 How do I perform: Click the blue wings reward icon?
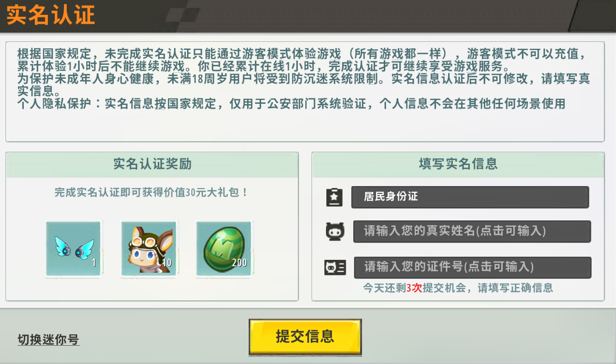[73, 249]
